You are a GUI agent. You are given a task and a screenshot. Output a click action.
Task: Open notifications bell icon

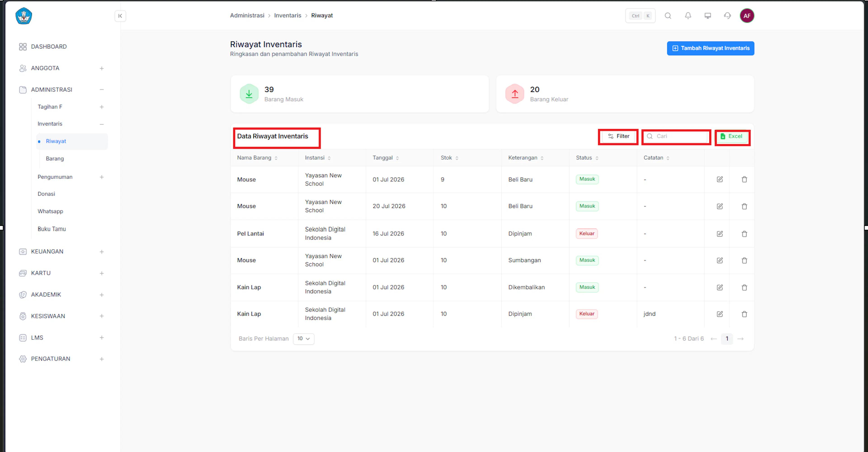(688, 16)
